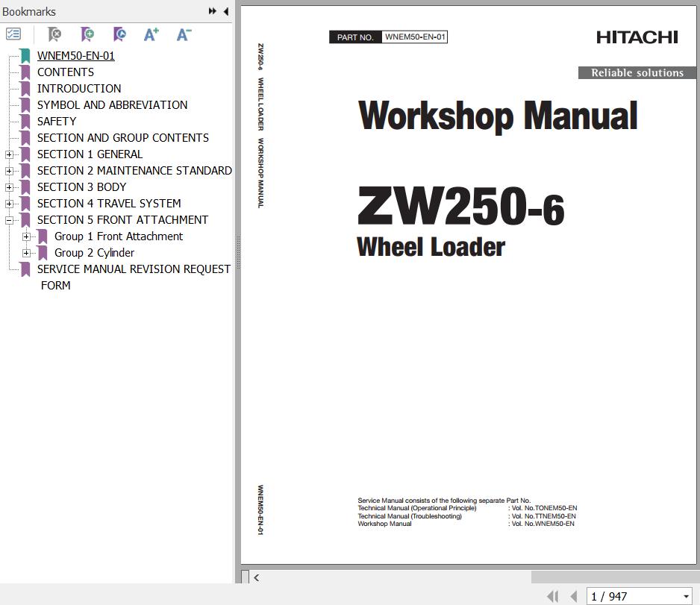Click the horizontal scrollbar left arrow
The height and width of the screenshot is (605, 700).
tap(256, 578)
